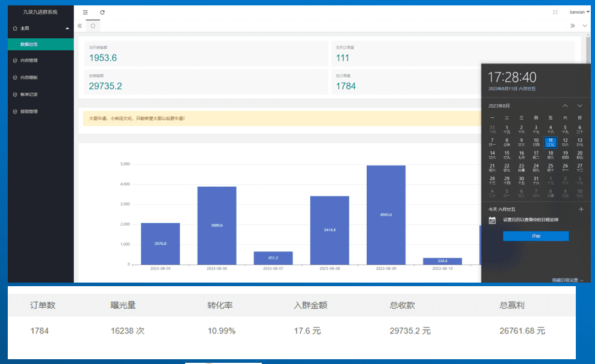Open the 数据总览 overview page
The image size is (595, 364).
[x=28, y=43]
